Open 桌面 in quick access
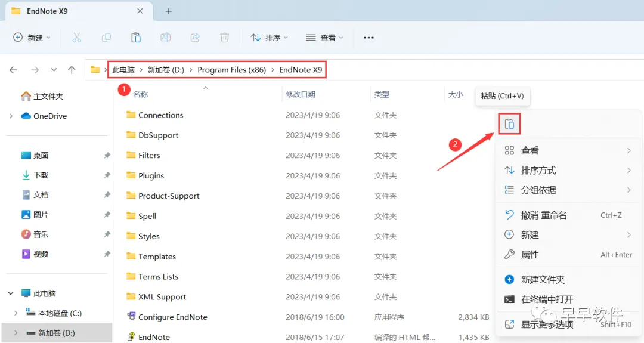Screen dimensions: 644x343 35,155
